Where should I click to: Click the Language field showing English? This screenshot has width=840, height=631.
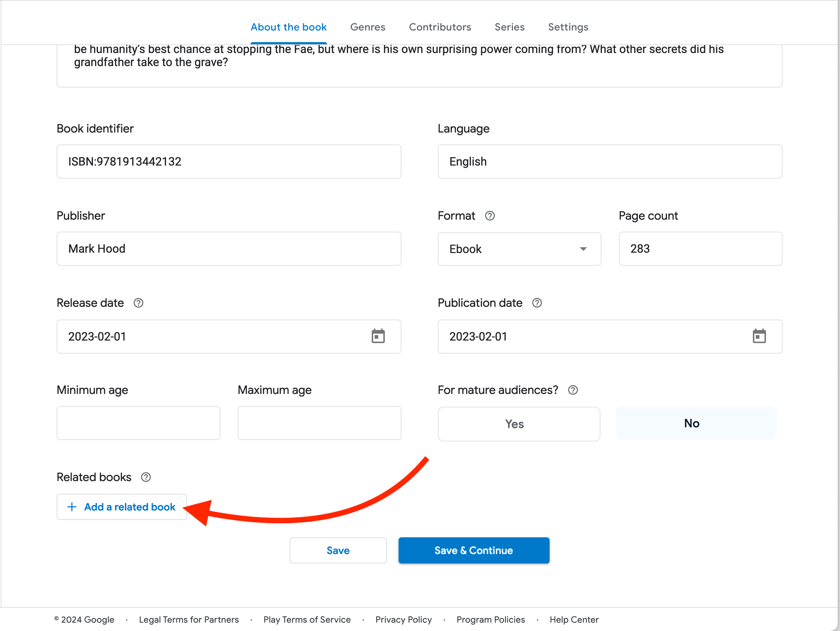(609, 162)
